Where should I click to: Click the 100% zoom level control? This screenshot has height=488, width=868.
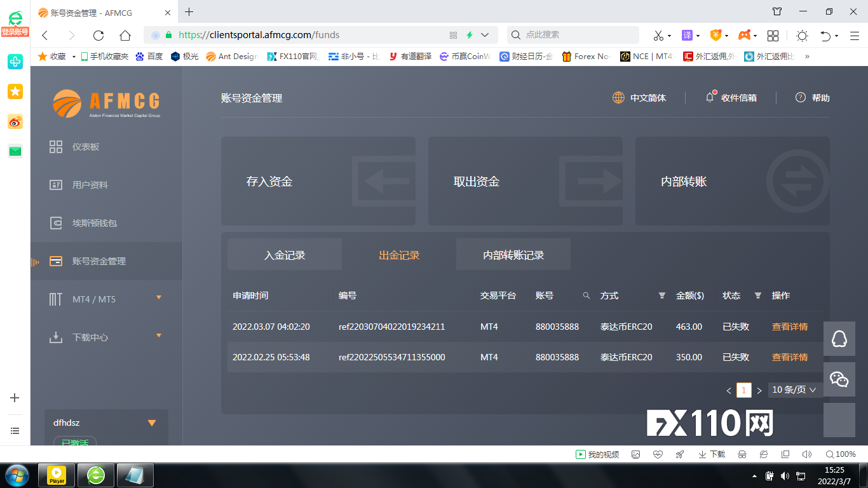pos(840,454)
